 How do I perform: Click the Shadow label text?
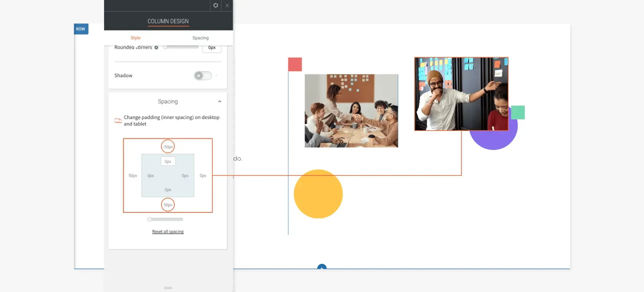pos(123,76)
